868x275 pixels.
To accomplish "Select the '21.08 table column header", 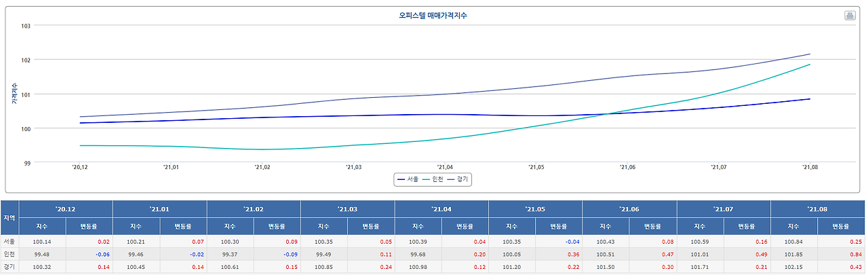I will [817, 208].
